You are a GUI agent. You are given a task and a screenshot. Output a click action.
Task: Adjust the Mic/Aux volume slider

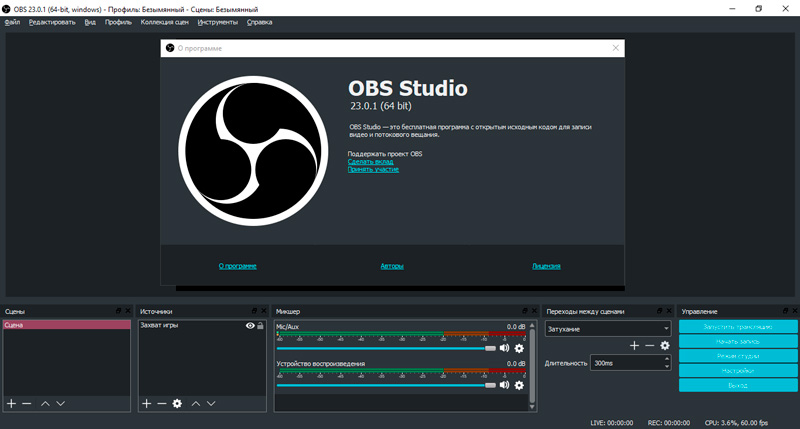click(x=386, y=348)
